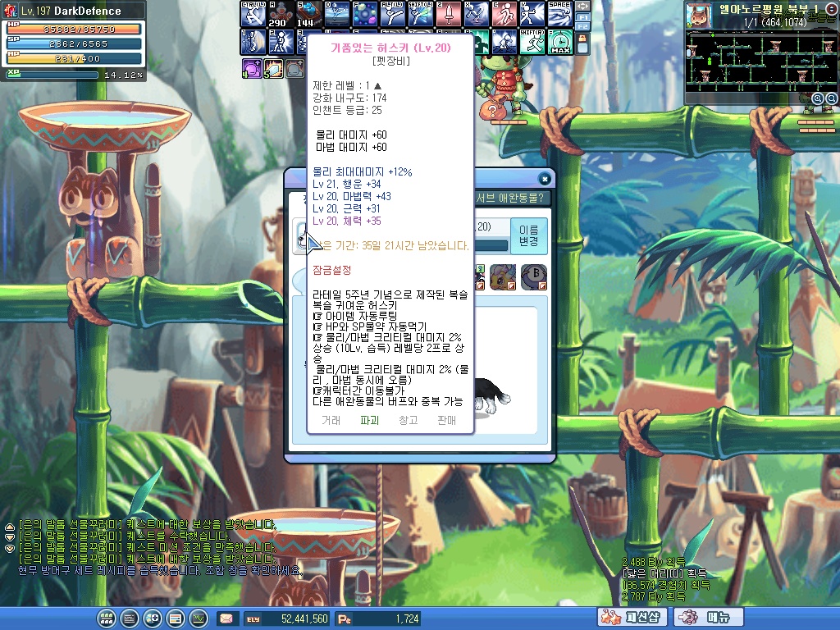The width and height of the screenshot is (840, 630).
Task: Activate the MAX clock skill slot
Action: coord(559,42)
